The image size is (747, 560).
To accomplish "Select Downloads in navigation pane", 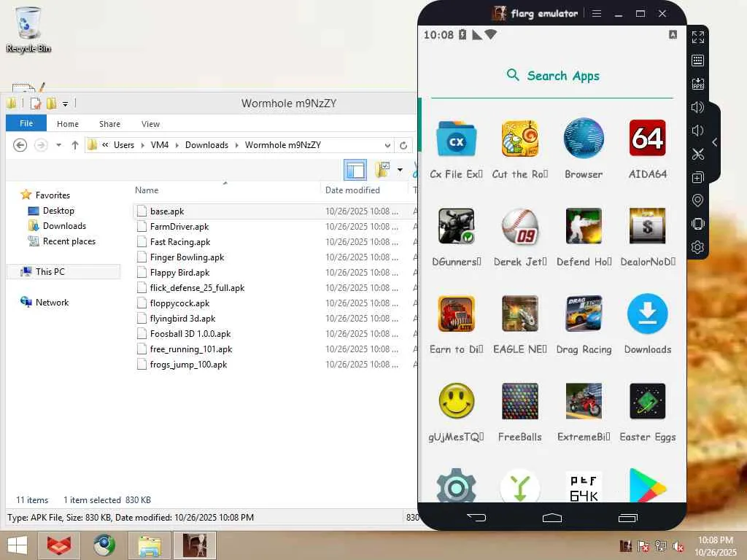I will 58,226.
